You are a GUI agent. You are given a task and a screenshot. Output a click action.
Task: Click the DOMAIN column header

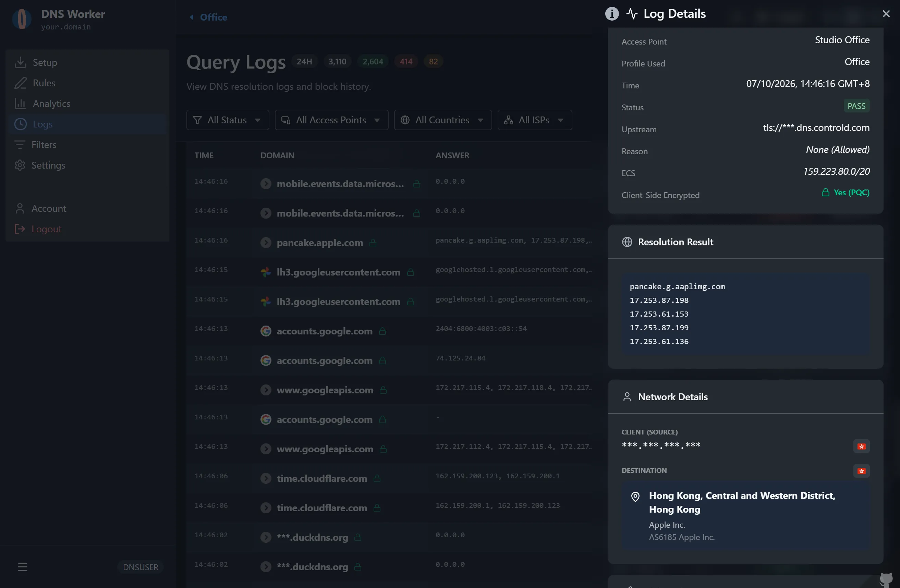tap(277, 156)
